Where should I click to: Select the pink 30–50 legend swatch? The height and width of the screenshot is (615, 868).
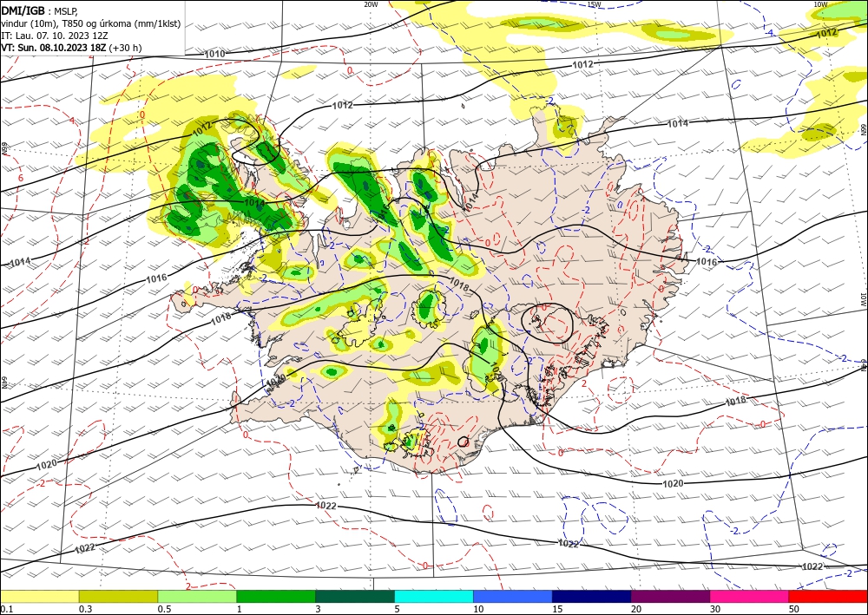click(x=750, y=596)
